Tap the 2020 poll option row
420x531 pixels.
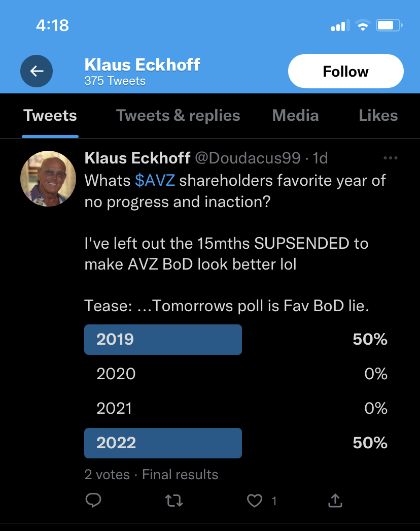[x=236, y=374]
